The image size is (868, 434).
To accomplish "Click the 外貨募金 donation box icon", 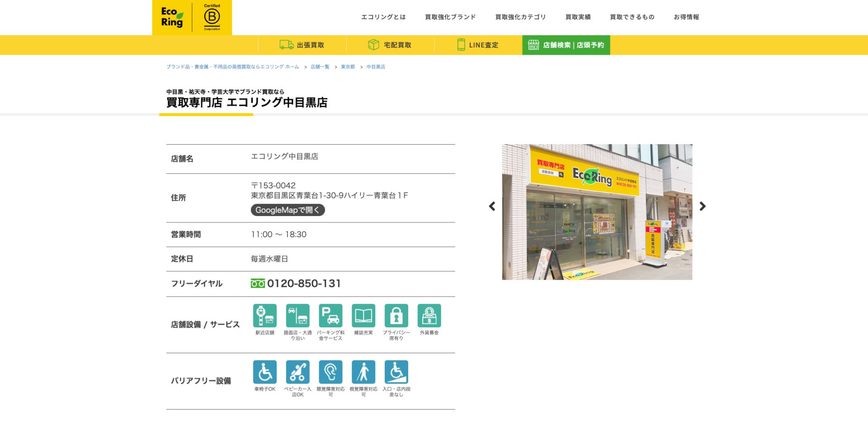I will (x=429, y=316).
